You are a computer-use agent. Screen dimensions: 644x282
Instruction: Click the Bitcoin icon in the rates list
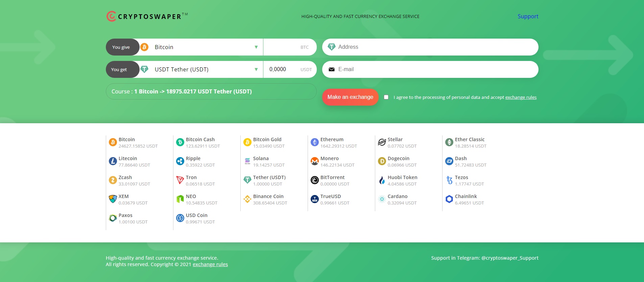[113, 142]
